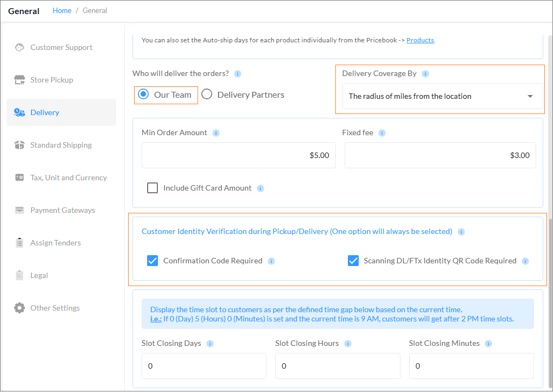Screen dimensions: 553x392
Task: Click info icon beside Slot Closing Hours
Action: (x=348, y=344)
